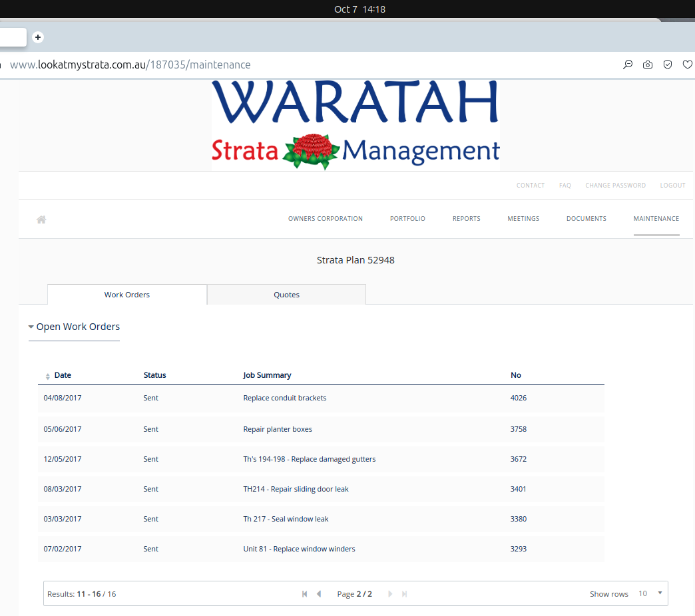695x616 pixels.
Task: Click the date 04/08/2017
Action: (x=63, y=398)
